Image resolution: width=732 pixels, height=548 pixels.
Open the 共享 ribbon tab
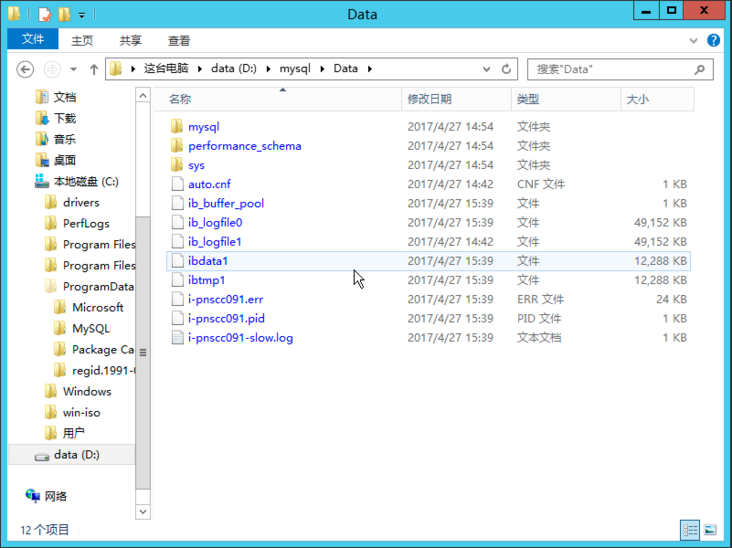(131, 41)
